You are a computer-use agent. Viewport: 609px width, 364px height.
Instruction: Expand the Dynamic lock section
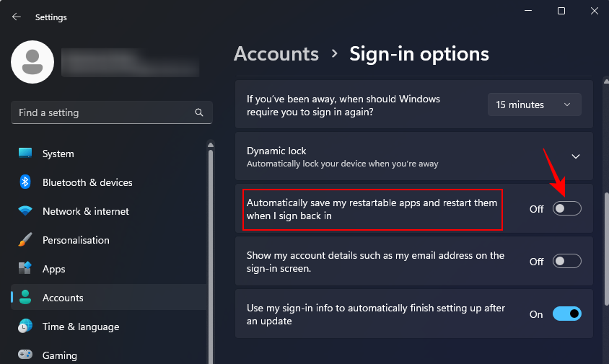point(576,156)
